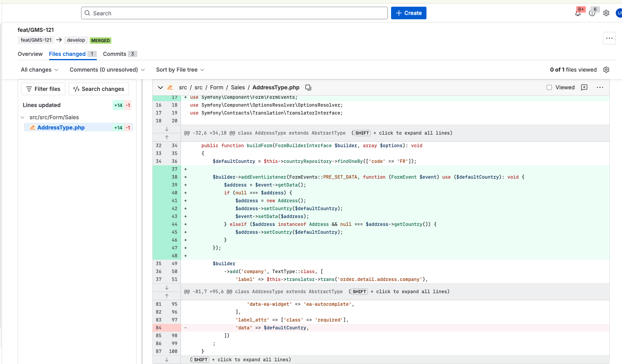Add a file comment via the comment icon
This screenshot has height=364, width=622.
(x=584, y=87)
